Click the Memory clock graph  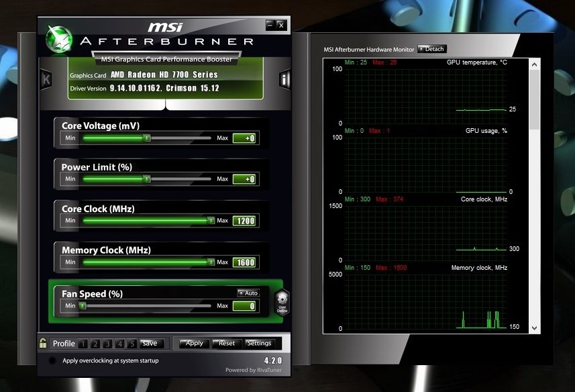coord(426,301)
